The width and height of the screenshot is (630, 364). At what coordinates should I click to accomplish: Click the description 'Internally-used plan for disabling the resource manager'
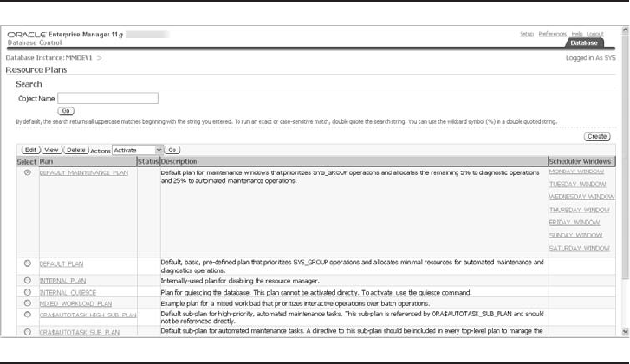[x=240, y=281]
